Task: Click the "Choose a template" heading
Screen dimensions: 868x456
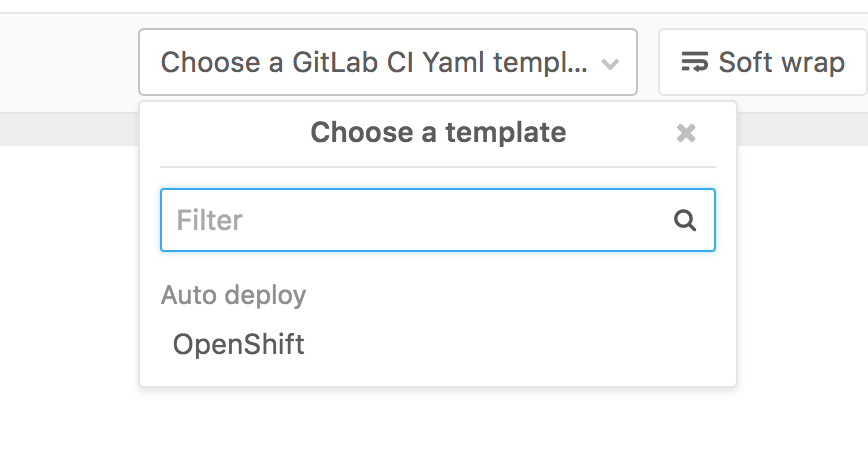Action: [x=438, y=132]
